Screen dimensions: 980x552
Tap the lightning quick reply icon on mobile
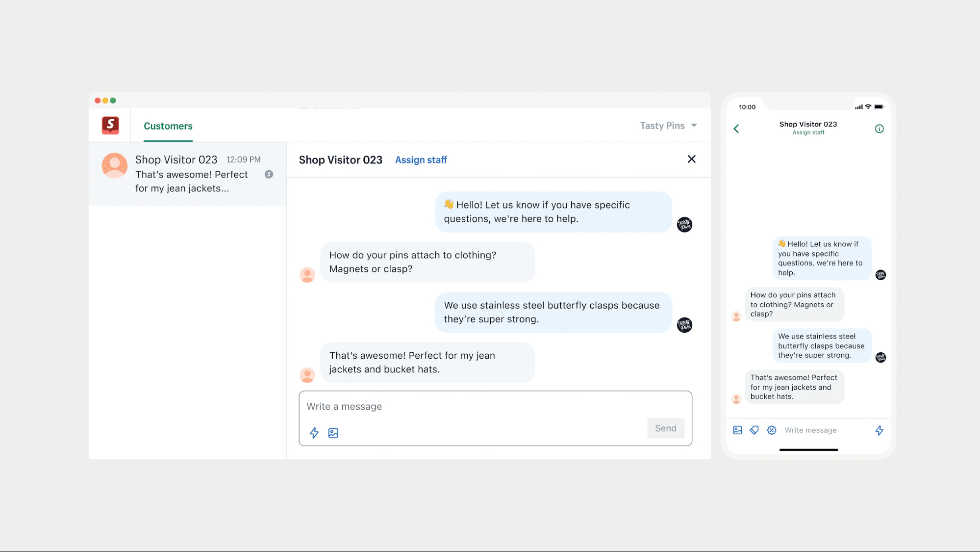coord(879,430)
